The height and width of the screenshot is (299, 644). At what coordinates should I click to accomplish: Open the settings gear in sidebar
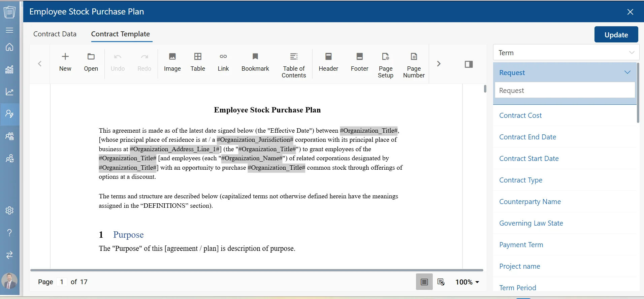tap(9, 210)
